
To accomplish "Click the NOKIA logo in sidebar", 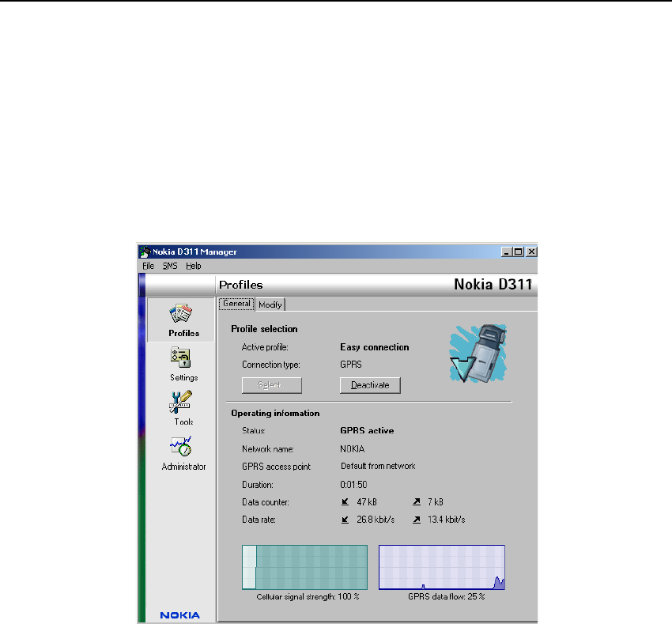I will (x=180, y=615).
